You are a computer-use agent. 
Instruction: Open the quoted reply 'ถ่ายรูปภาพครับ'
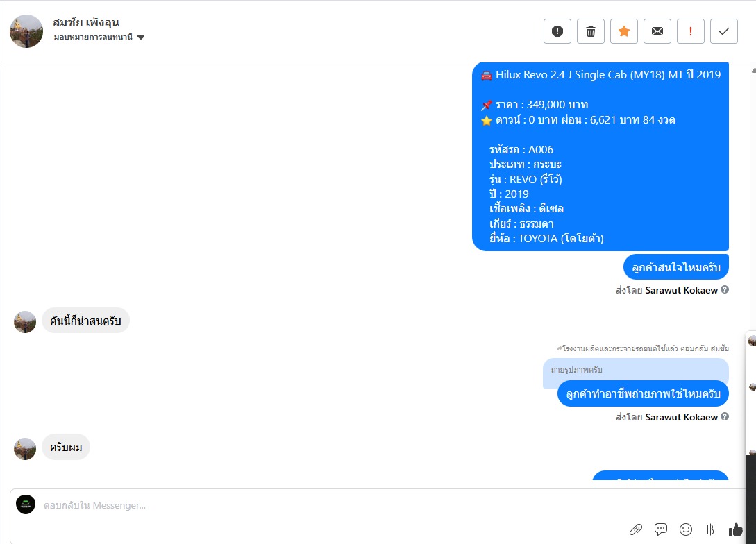coord(635,370)
